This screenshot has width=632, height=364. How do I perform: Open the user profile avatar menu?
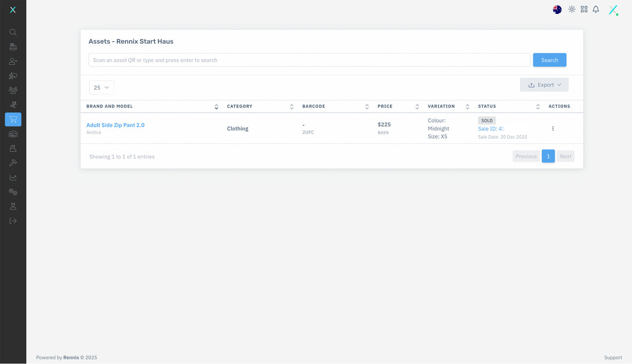613,10
